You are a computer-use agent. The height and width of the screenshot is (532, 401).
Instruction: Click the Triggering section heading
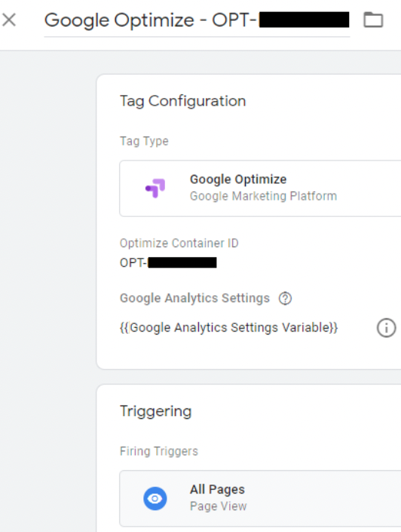pyautogui.click(x=156, y=411)
